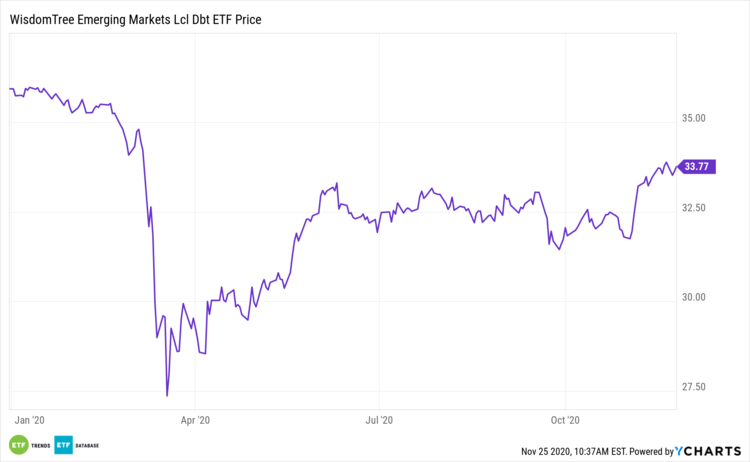Click the start of the price line
Screen dimensions: 750x462
click(x=10, y=89)
